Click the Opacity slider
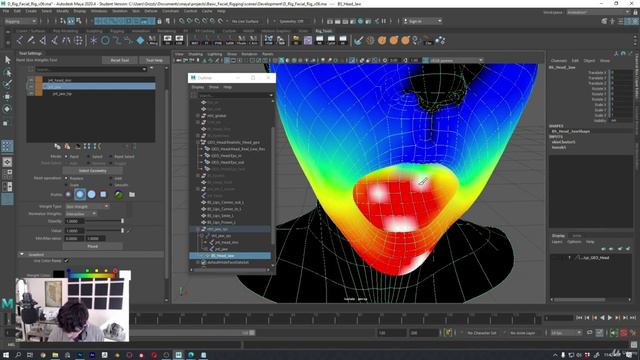Viewport: 640px width, 360px height. [104, 221]
